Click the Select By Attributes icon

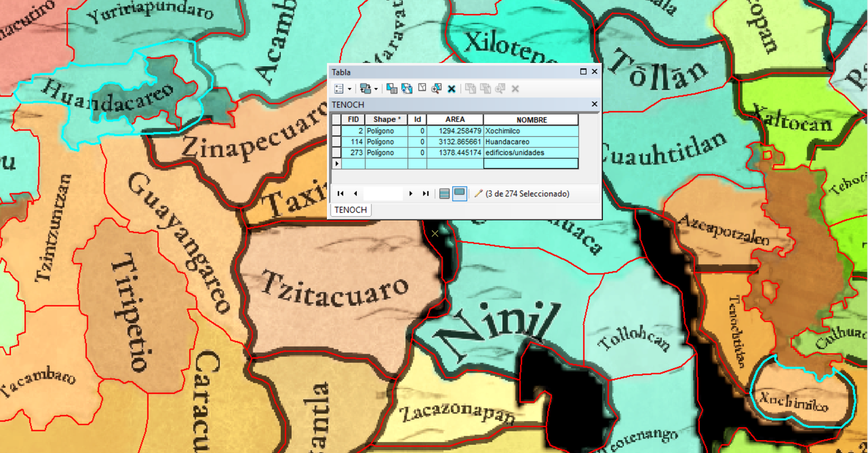tap(391, 88)
